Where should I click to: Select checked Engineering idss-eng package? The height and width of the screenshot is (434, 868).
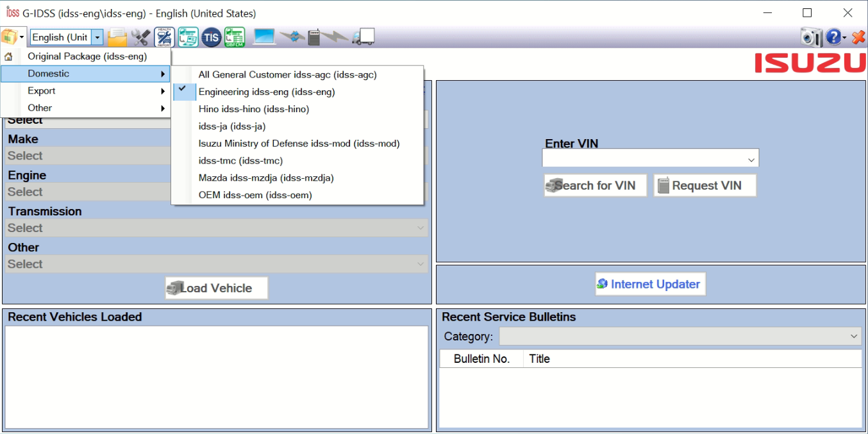coord(297,92)
